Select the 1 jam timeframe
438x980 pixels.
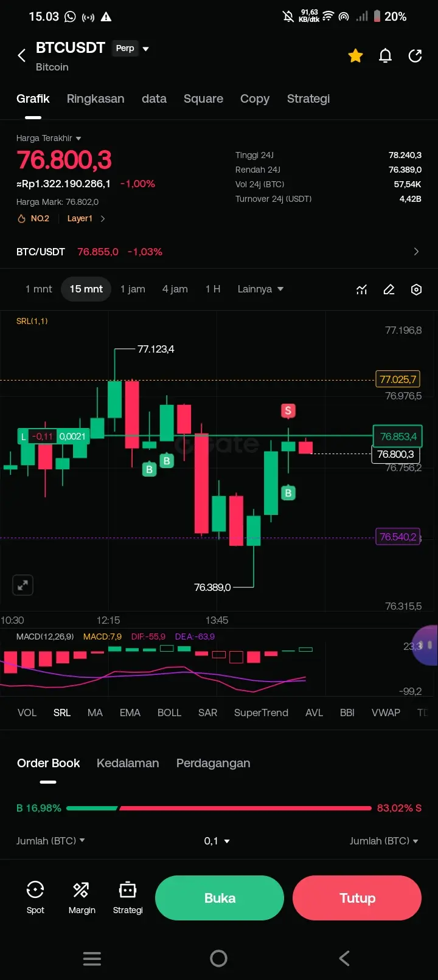tap(133, 289)
